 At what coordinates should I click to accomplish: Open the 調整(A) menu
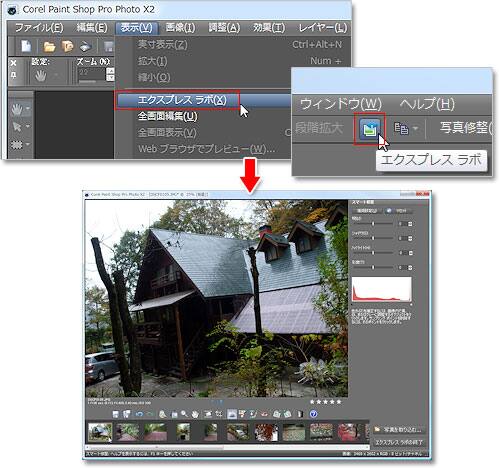(x=224, y=28)
